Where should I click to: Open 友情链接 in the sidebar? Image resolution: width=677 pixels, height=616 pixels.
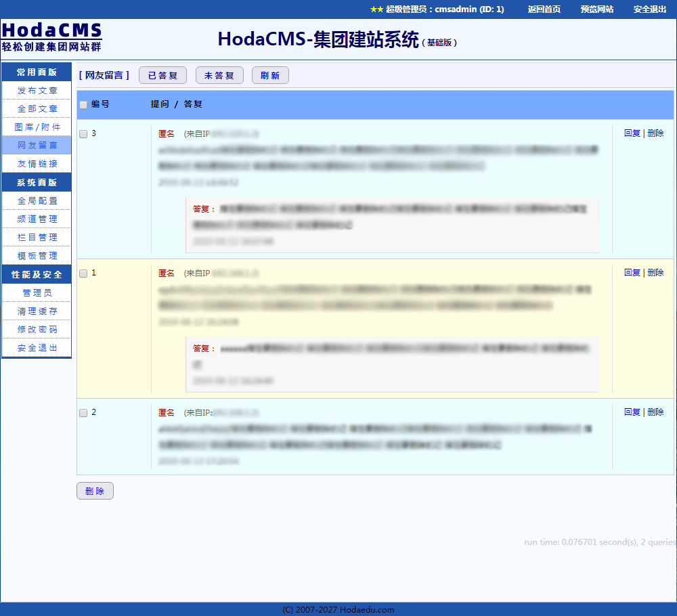point(37,164)
